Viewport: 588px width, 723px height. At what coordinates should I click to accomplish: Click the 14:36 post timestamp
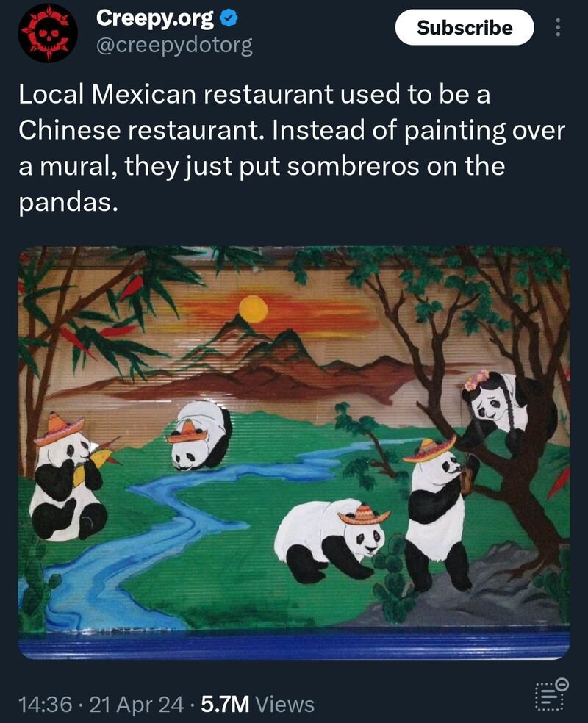[45, 704]
